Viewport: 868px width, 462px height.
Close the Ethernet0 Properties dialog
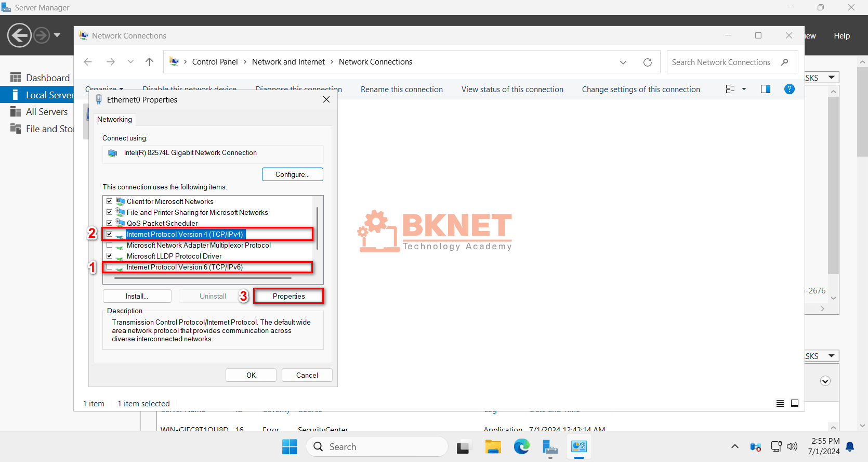(326, 99)
